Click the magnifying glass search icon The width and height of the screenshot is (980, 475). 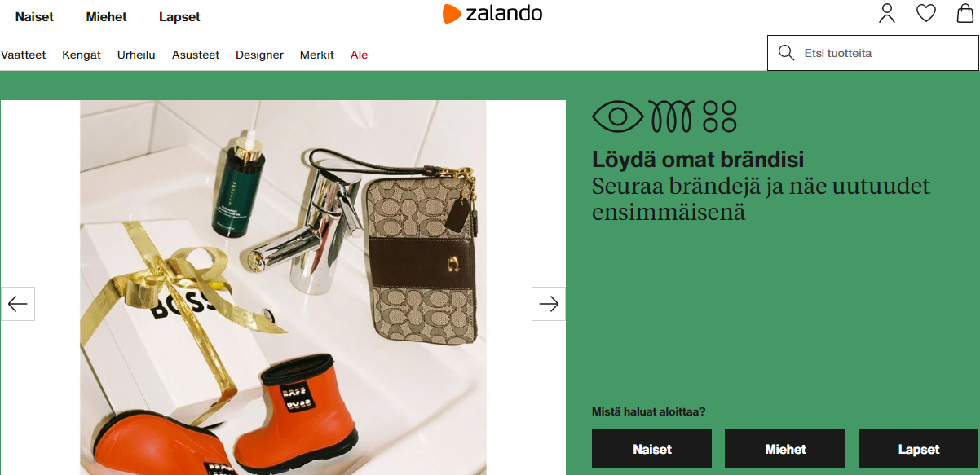point(787,53)
